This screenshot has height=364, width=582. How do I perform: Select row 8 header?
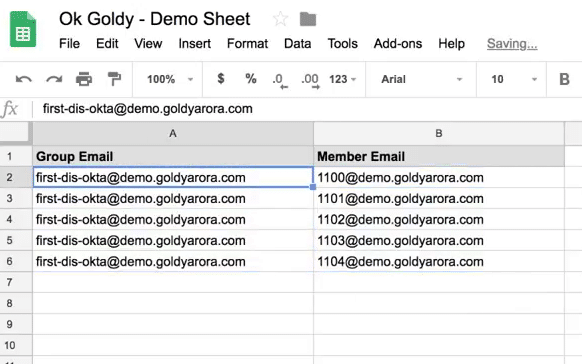pos(16,304)
